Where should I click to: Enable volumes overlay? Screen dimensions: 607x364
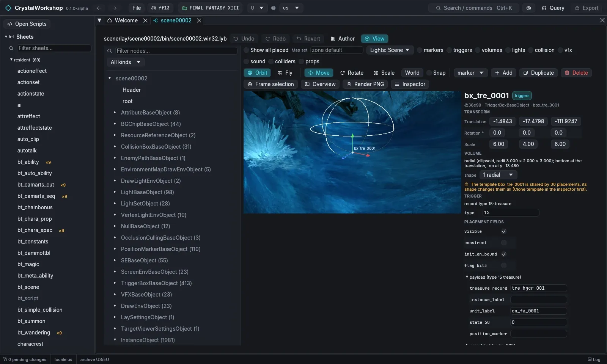coord(478,50)
